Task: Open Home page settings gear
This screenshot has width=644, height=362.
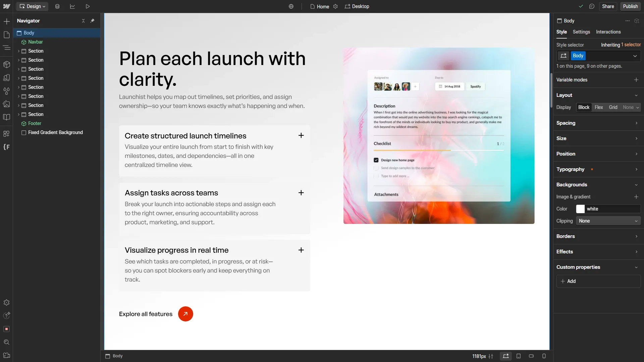Action: click(335, 6)
